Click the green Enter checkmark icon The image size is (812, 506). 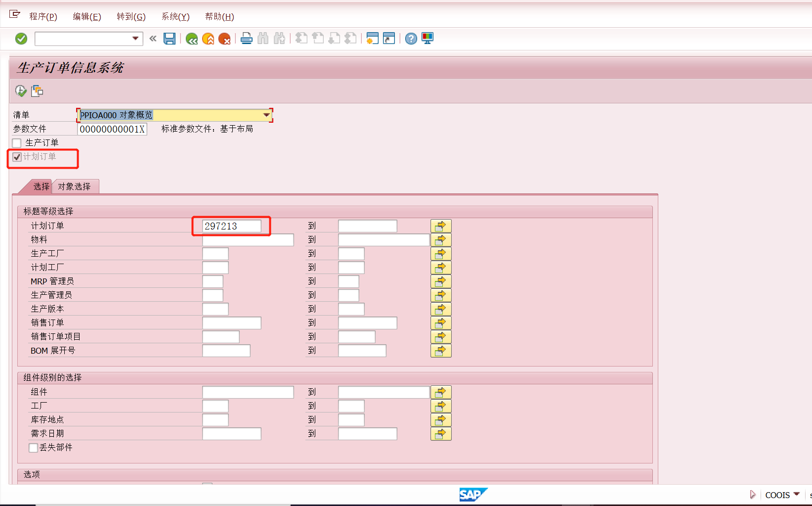(x=21, y=39)
